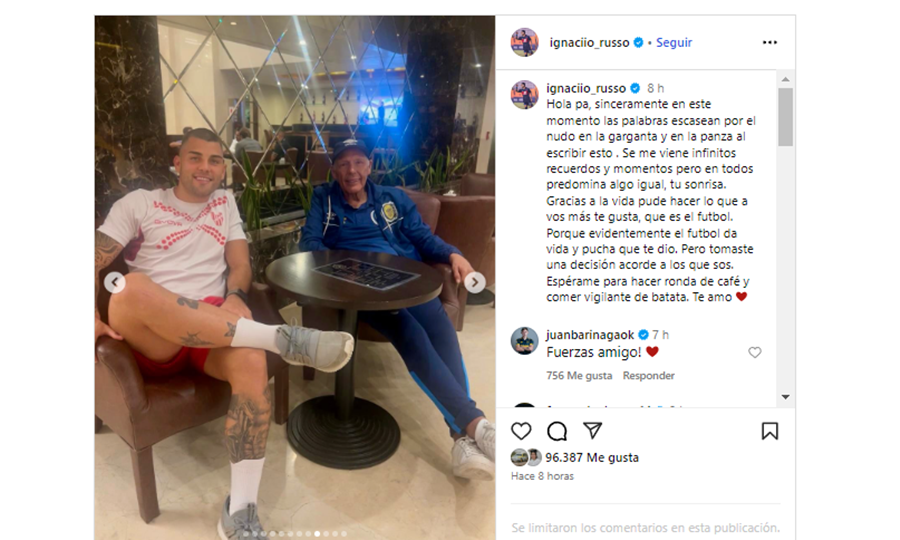
Task: Follow the account via Seguir
Action: (674, 42)
